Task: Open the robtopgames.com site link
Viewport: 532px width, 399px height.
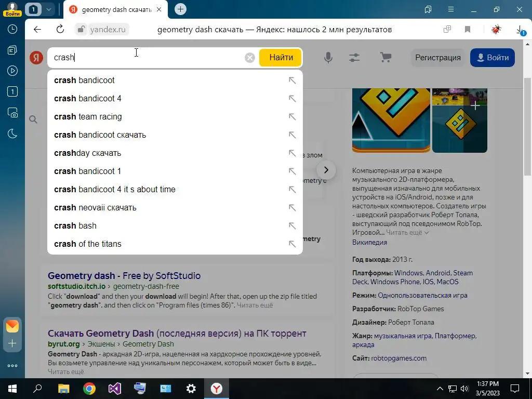Action: [398, 358]
